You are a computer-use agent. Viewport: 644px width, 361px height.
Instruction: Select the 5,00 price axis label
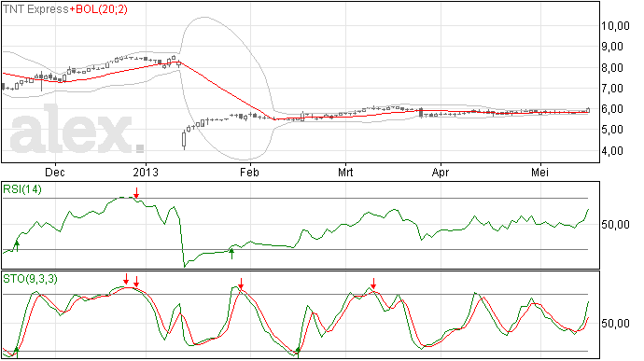(612, 130)
